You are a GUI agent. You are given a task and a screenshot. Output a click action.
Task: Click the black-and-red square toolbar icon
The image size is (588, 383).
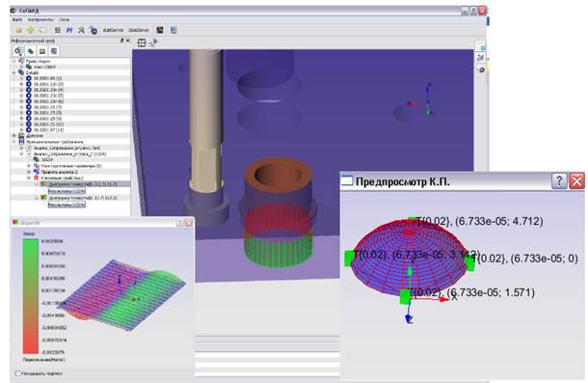(160, 30)
